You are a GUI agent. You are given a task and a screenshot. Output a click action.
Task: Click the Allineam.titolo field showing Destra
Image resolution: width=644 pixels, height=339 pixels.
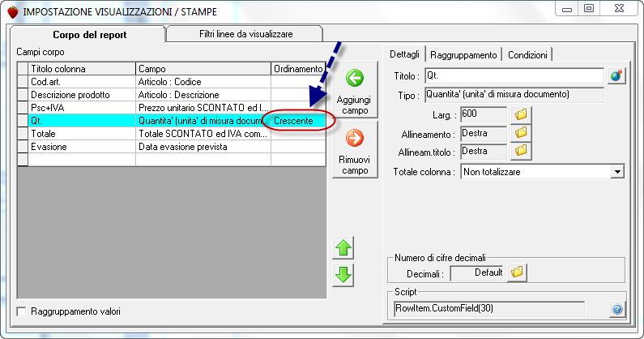[x=484, y=152]
